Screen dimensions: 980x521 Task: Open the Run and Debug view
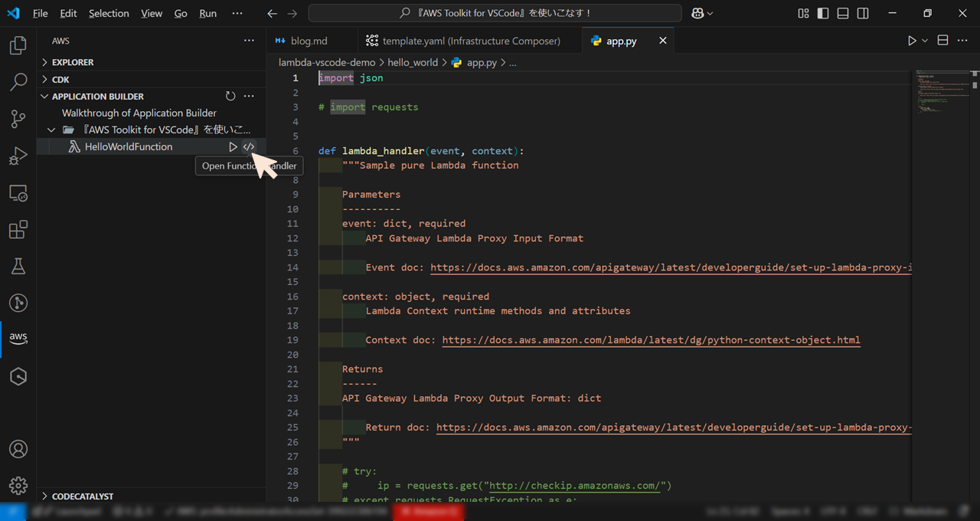18,156
